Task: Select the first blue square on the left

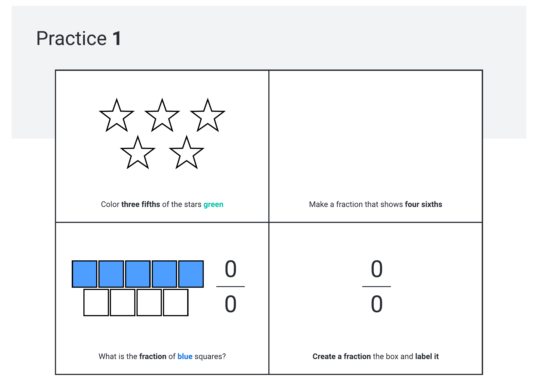Action: (85, 274)
